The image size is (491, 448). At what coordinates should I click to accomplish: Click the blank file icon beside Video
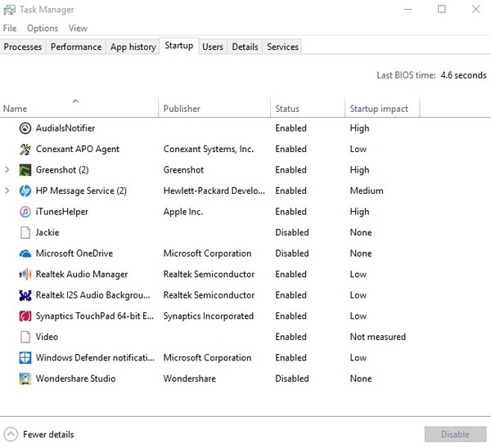pos(25,337)
